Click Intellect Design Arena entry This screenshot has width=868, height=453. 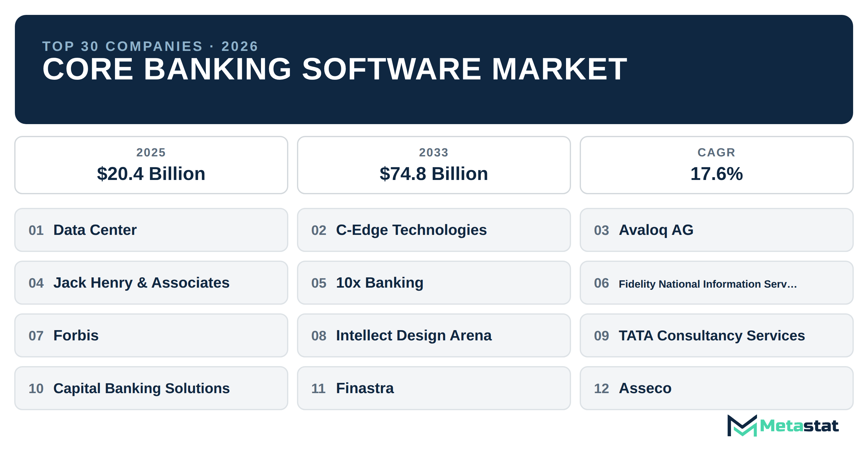point(434,336)
